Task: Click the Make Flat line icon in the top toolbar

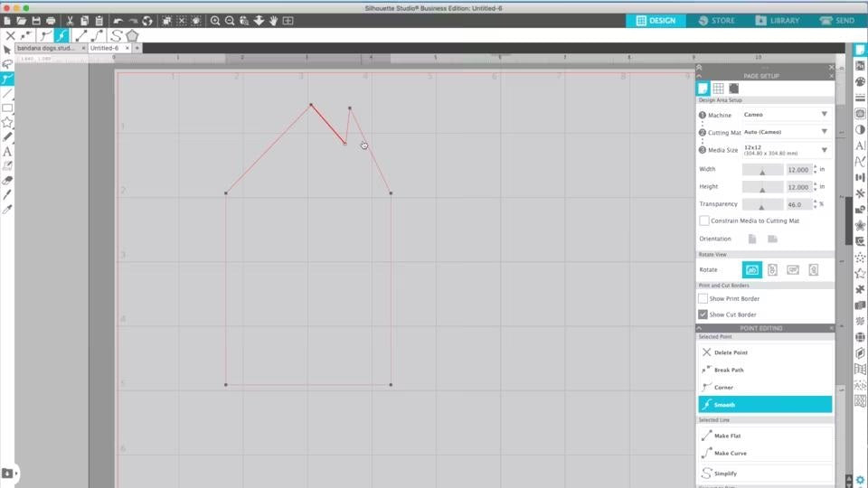Action: pyautogui.click(x=80, y=35)
